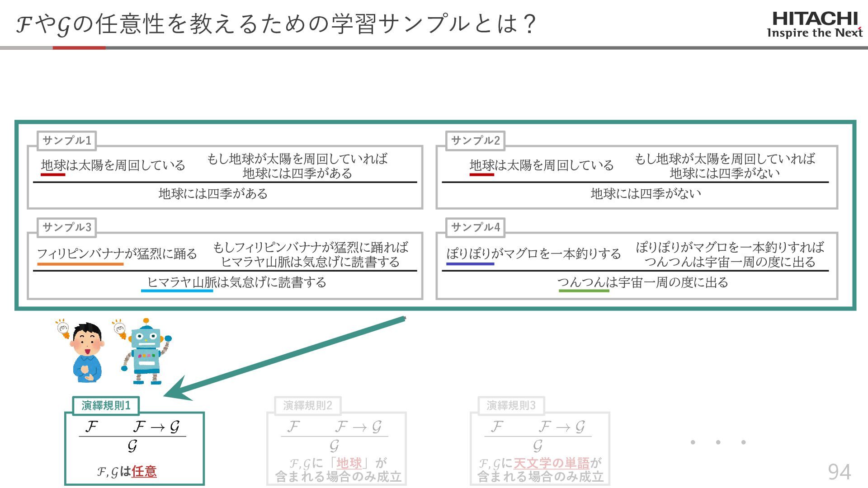Select the サンプル4 label tab
The width and height of the screenshot is (868, 488).
pos(475,227)
